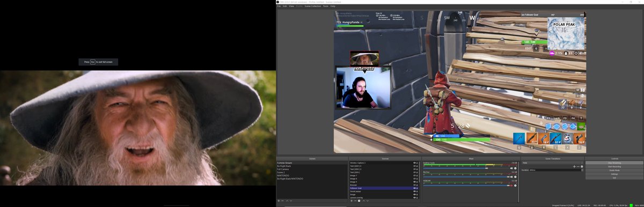Remove selected scene with minus icon
The width and height of the screenshot is (644, 207).
tap(282, 201)
